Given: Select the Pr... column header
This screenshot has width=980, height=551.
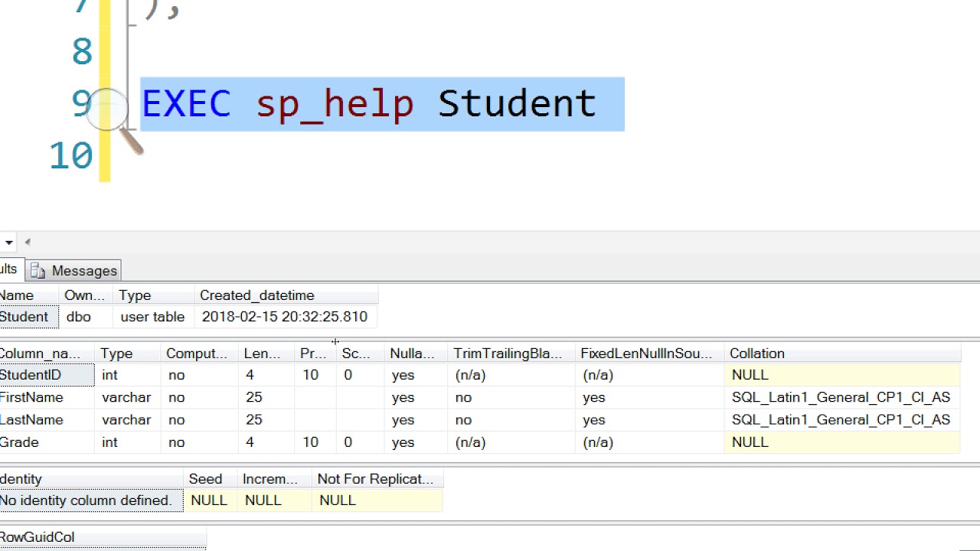Looking at the screenshot, I should click(316, 354).
